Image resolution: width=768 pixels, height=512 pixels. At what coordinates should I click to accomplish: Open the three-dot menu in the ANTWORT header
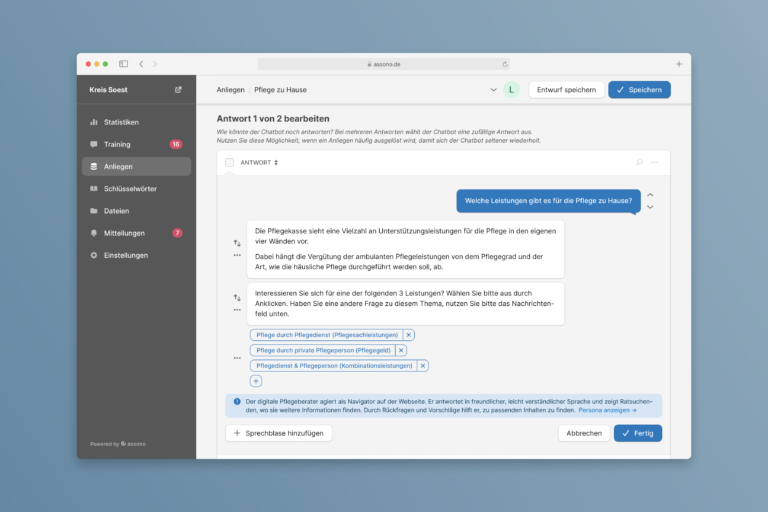pyautogui.click(x=654, y=162)
